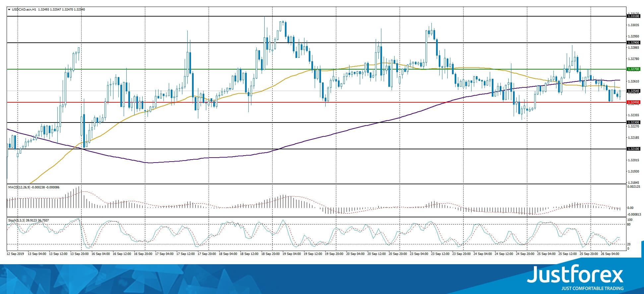Click the 1.32300 price level label
Screen dimensions: 644x294
[x=633, y=122]
